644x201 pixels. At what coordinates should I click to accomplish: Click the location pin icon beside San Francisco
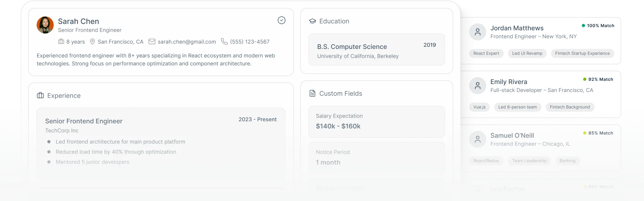coord(92,41)
